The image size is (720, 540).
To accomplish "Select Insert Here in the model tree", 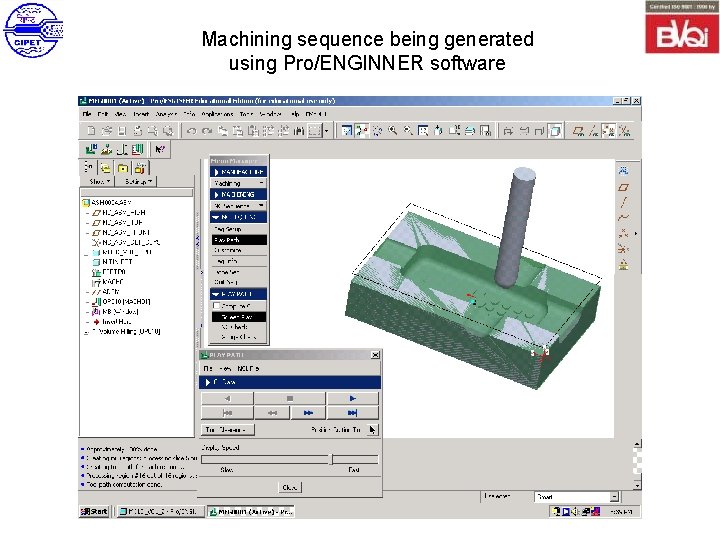I will tap(116, 321).
